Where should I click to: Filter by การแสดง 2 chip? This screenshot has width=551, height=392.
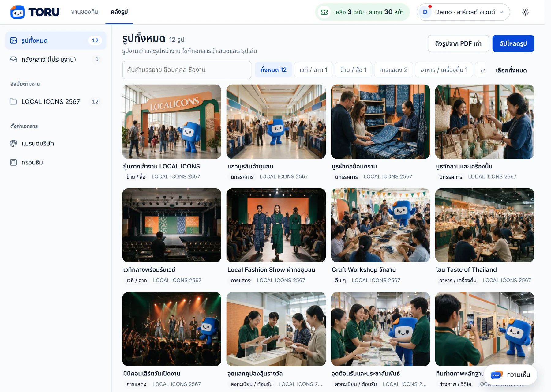click(393, 70)
